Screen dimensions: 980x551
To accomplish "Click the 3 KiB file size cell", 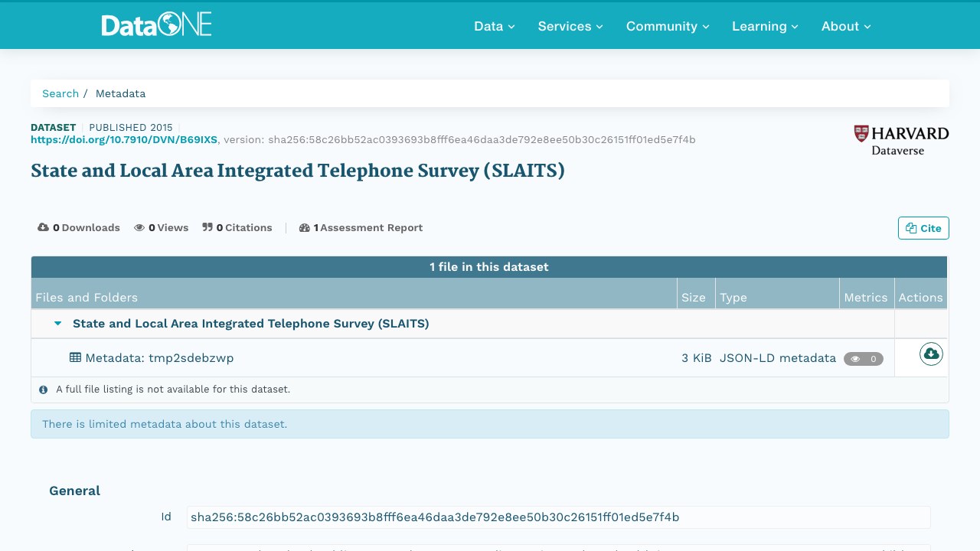I will point(697,357).
